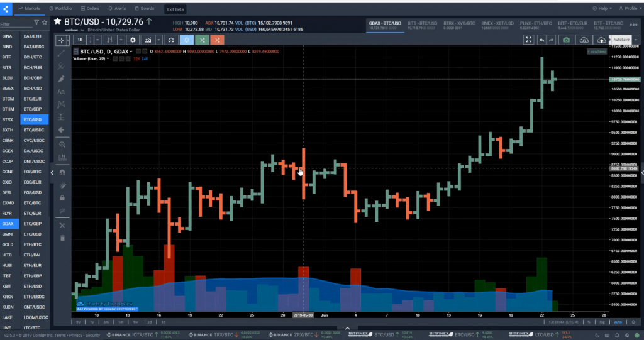
Task: Undo the last chart action
Action: [541, 40]
